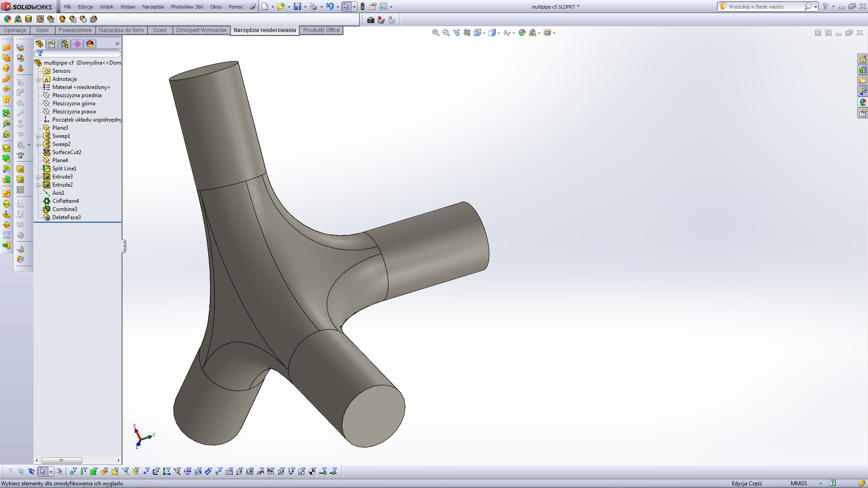This screenshot has width=868, height=488.
Task: Toggle Filter Axes in selection filter bar
Action: click(x=125, y=471)
